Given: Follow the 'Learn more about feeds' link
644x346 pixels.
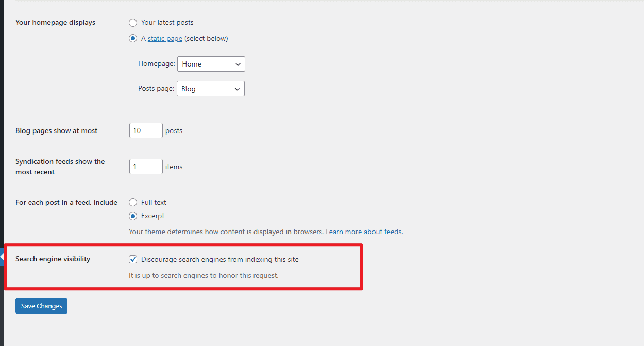Looking at the screenshot, I should 363,232.
